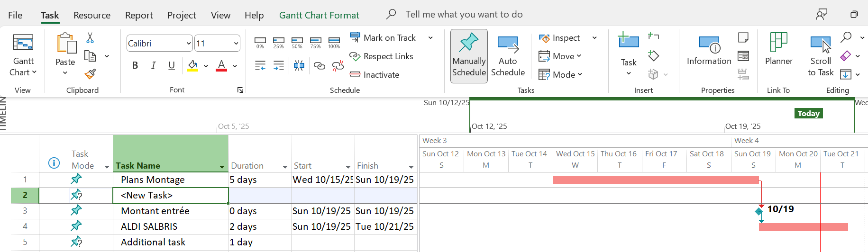Viewport: 868px width, 252px height.
Task: Toggle Auto Schedule mode
Action: pos(508,56)
